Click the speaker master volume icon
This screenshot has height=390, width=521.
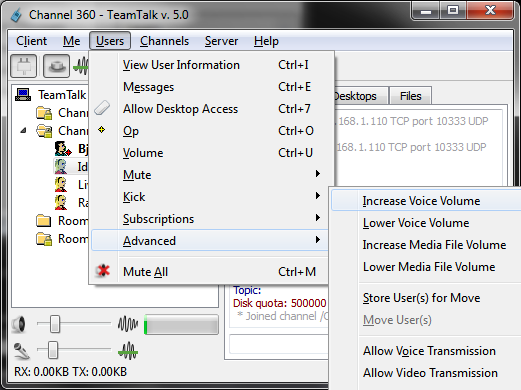pyautogui.click(x=19, y=324)
